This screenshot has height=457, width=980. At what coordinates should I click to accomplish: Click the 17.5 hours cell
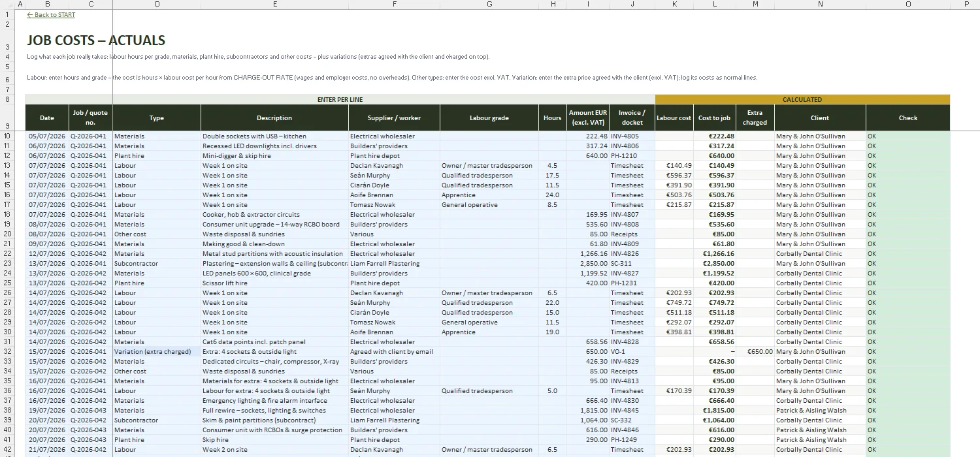tap(553, 176)
